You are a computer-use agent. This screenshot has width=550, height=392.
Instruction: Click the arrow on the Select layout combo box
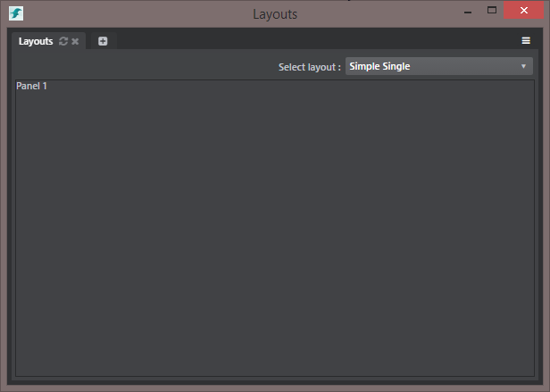pyautogui.click(x=523, y=66)
